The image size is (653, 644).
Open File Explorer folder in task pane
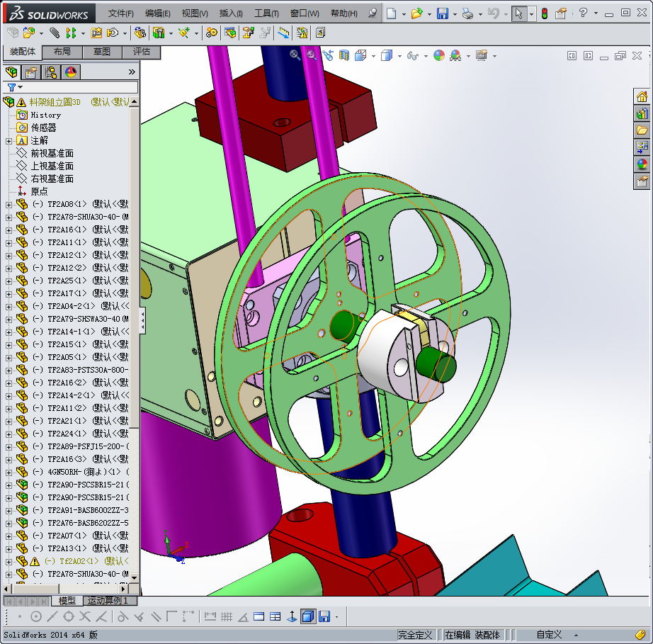pyautogui.click(x=642, y=130)
